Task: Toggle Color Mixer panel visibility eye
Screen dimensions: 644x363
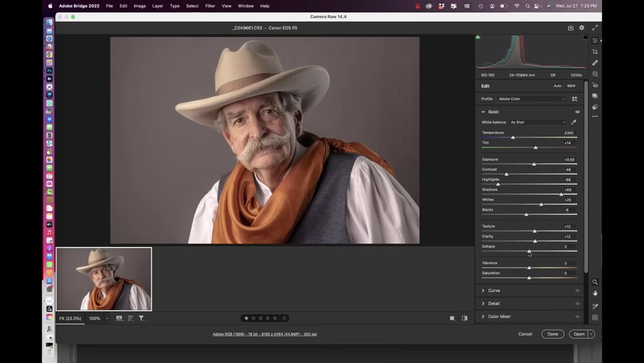Action: [x=577, y=316]
